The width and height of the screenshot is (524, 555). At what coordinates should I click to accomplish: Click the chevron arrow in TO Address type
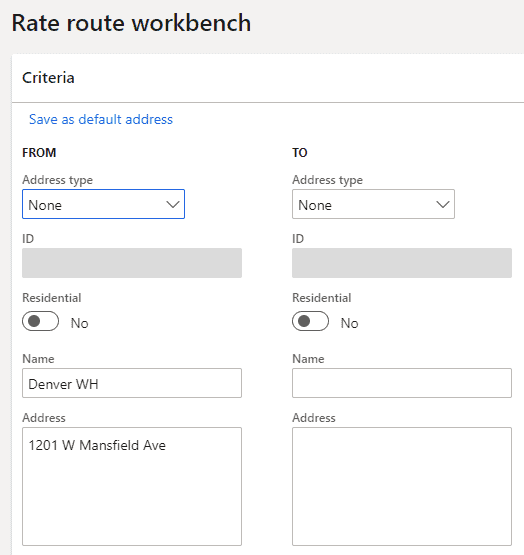[x=443, y=204]
